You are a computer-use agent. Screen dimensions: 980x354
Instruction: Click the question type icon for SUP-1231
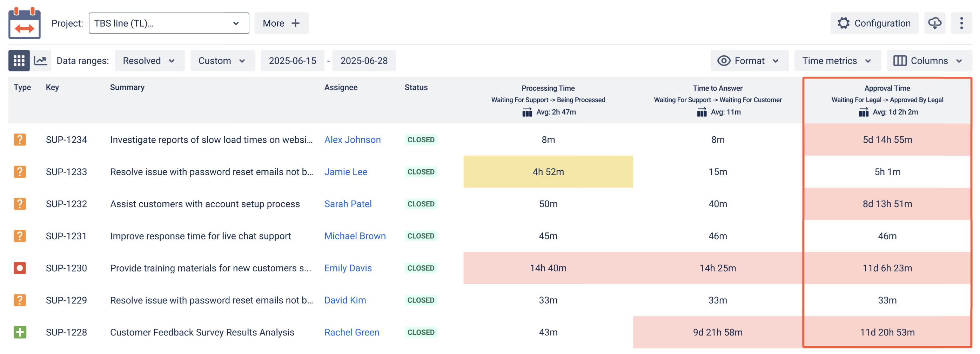click(x=20, y=236)
